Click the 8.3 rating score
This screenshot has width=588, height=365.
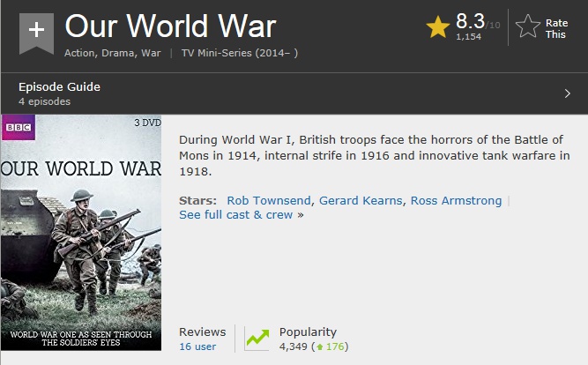click(x=470, y=21)
